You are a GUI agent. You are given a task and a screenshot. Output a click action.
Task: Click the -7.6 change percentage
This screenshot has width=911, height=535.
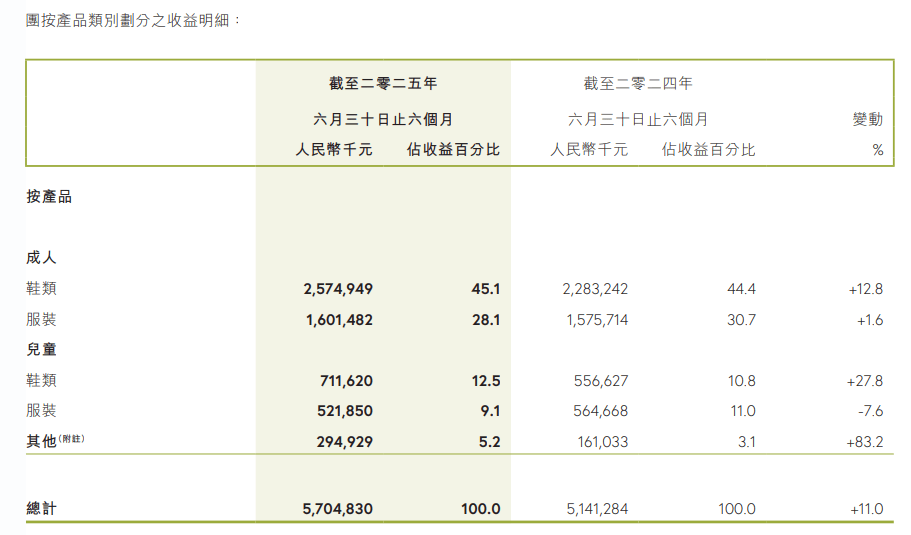(x=870, y=411)
